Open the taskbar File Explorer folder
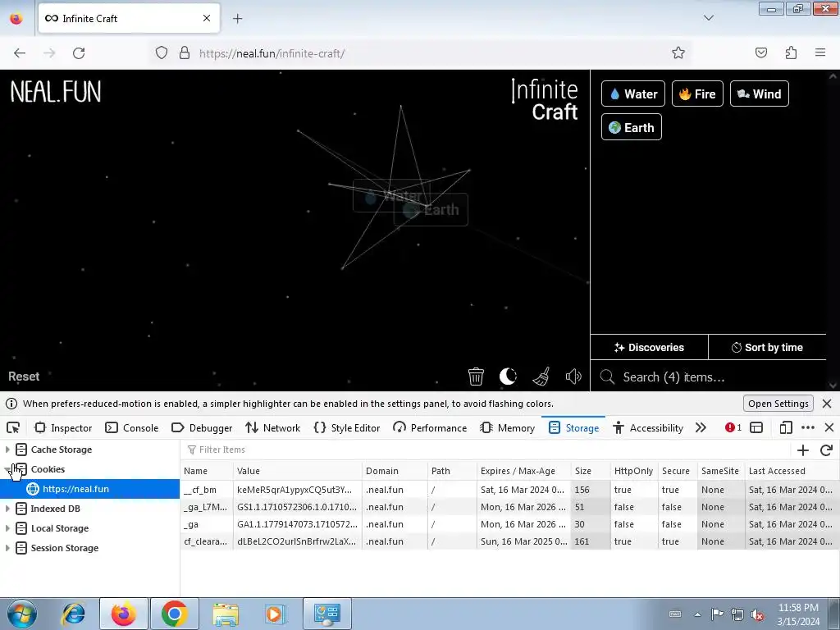The height and width of the screenshot is (630, 840). pos(226,614)
